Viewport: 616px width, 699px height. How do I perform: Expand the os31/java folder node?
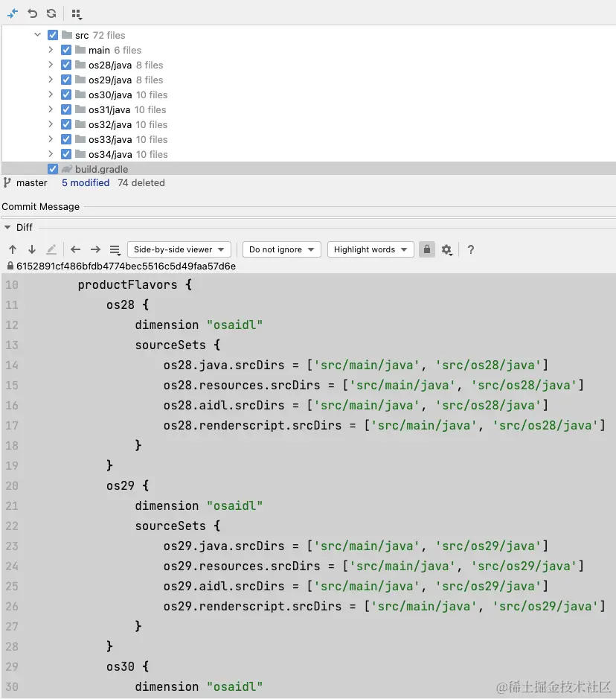(51, 109)
